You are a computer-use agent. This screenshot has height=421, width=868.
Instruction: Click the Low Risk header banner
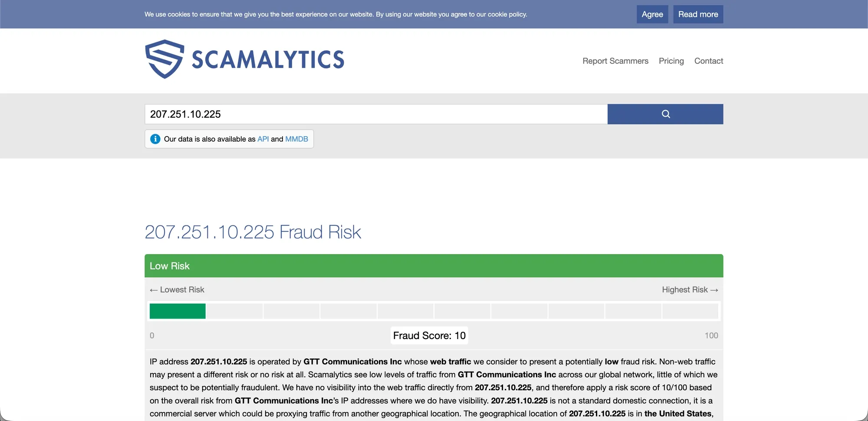[x=170, y=265]
